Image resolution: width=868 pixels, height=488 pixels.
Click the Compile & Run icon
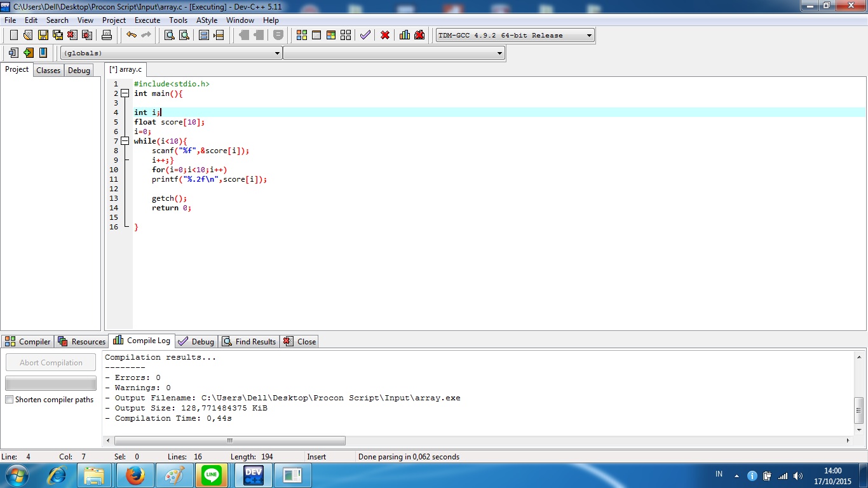click(x=330, y=35)
